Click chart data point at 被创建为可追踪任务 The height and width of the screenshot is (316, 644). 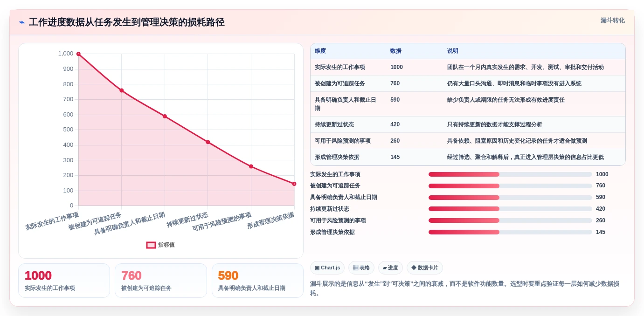[122, 90]
